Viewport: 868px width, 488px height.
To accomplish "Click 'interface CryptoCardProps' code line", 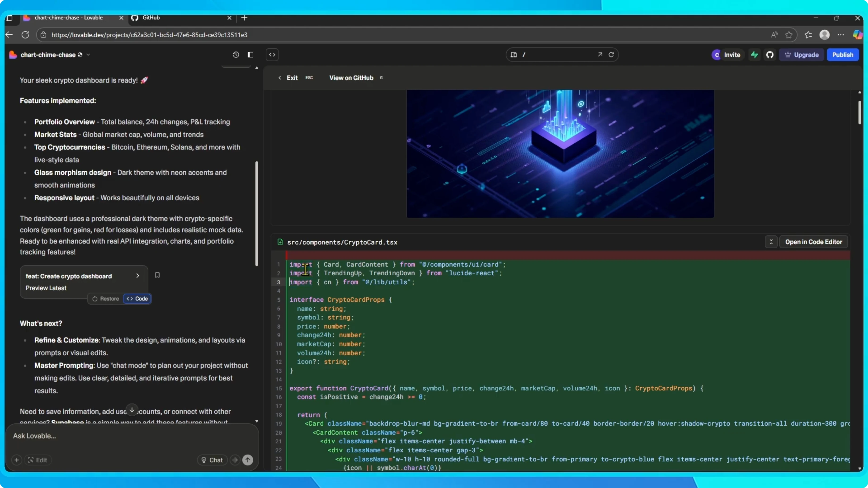I will 341,300.
